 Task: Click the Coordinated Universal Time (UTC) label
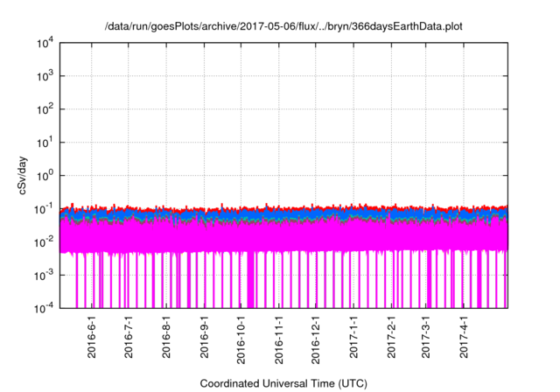(x=283, y=383)
